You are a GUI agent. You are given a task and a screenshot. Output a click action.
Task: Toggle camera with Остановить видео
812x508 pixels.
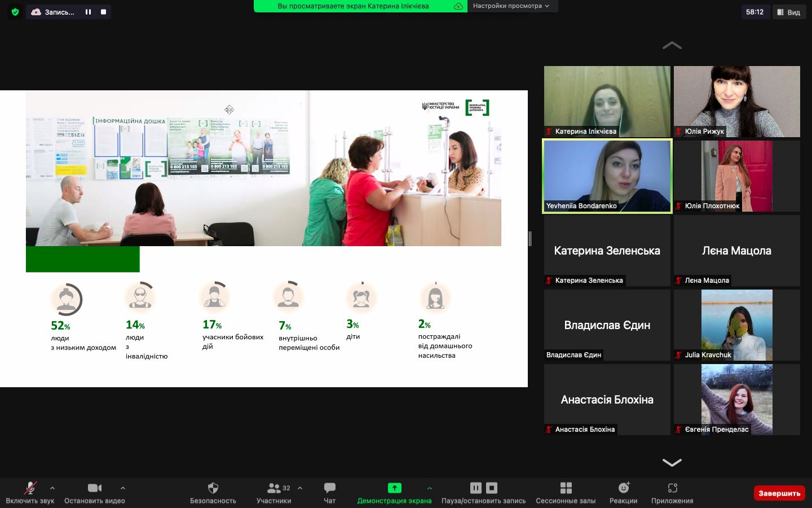pyautogui.click(x=94, y=488)
